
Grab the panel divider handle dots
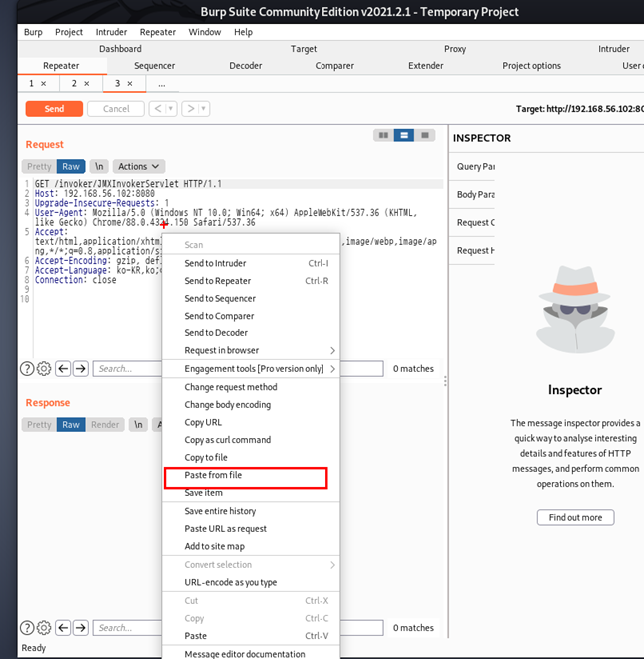(445, 381)
